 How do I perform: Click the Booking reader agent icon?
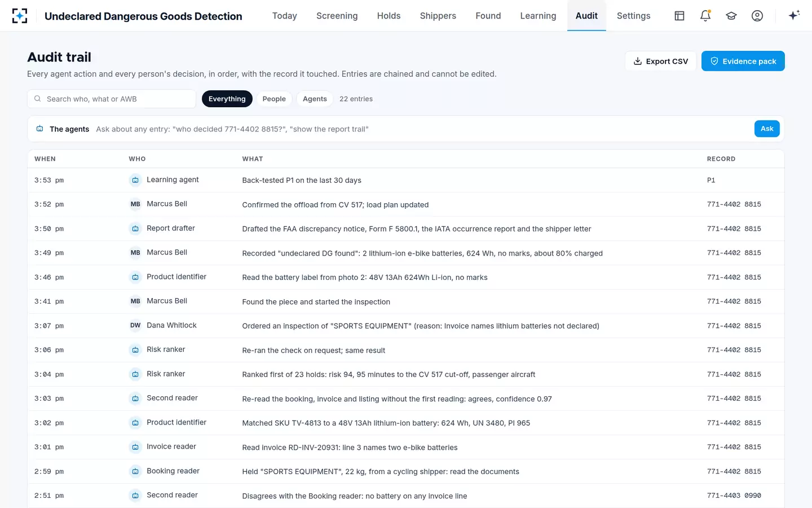tap(135, 471)
